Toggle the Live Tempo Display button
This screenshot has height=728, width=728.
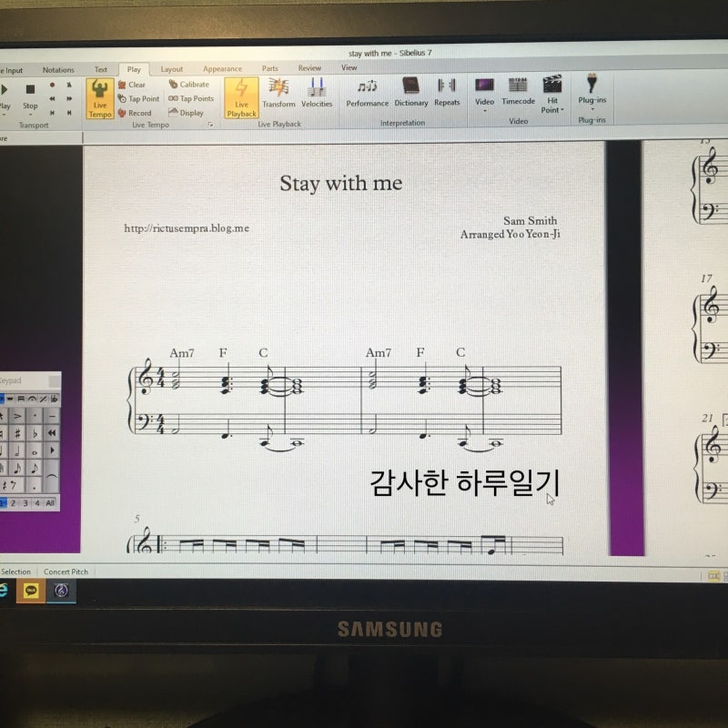[186, 112]
